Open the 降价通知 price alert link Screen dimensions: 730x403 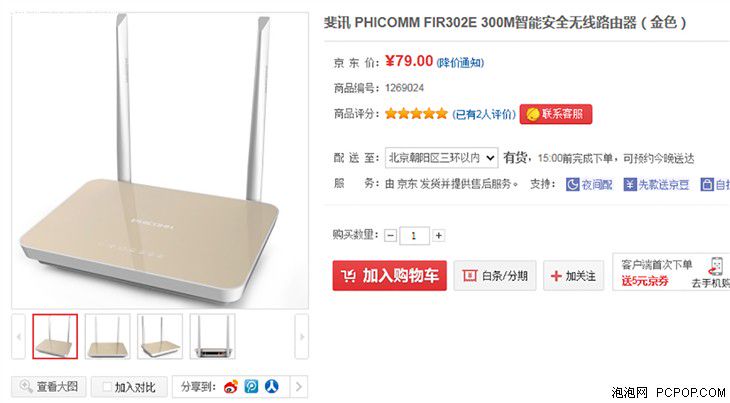pyautogui.click(x=460, y=63)
